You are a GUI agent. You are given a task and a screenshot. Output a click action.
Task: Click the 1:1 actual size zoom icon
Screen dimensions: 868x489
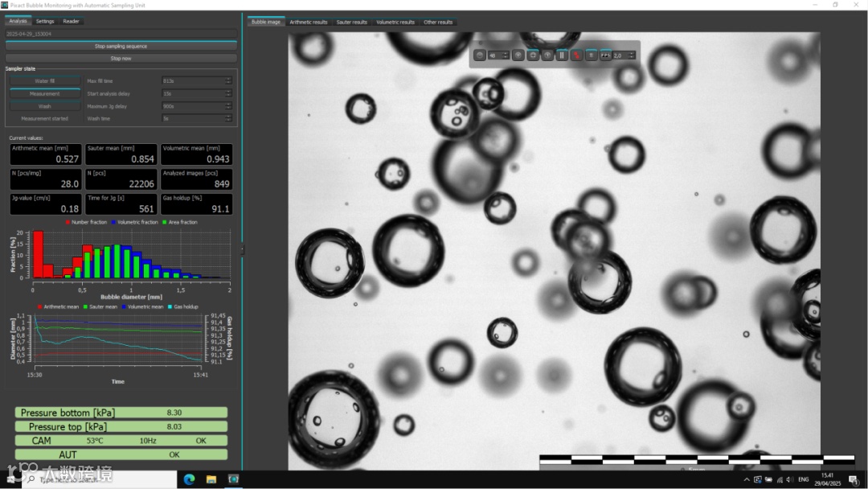547,55
